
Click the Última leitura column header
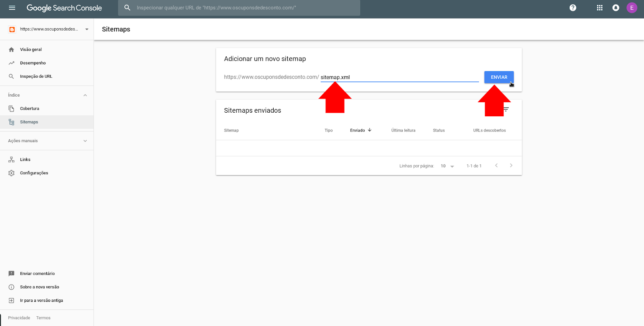403,130
